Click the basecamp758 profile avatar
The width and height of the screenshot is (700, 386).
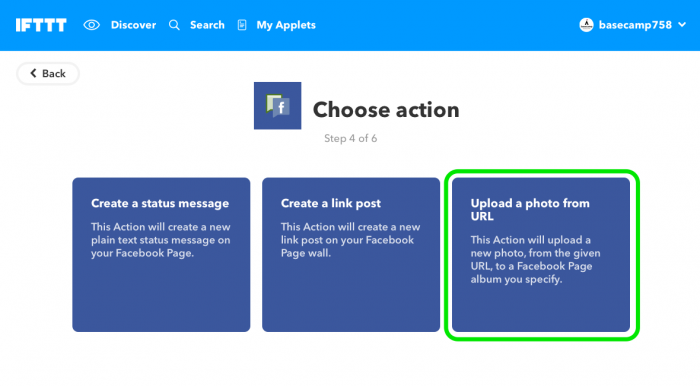click(586, 25)
